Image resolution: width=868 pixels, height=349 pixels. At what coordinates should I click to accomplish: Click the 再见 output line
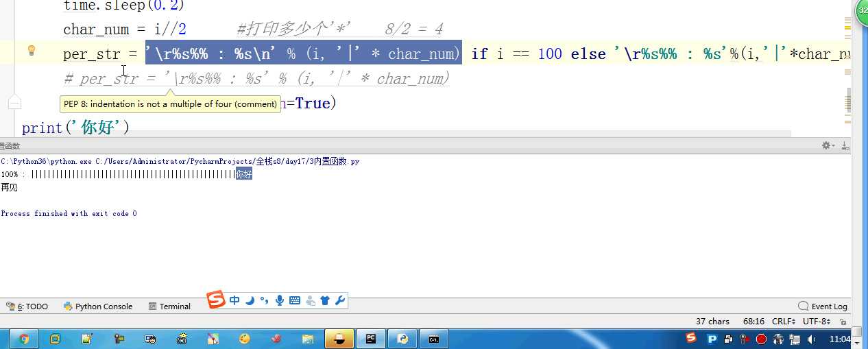(x=9, y=187)
